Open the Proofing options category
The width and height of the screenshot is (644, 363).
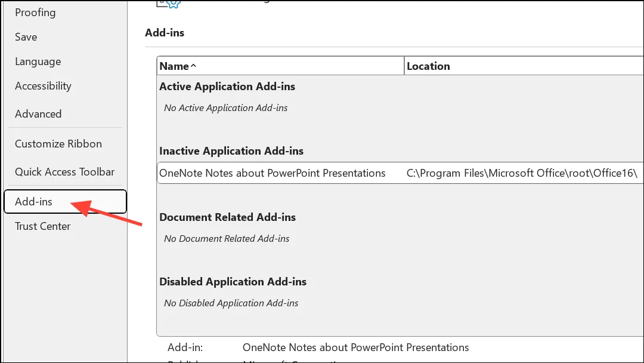point(35,13)
